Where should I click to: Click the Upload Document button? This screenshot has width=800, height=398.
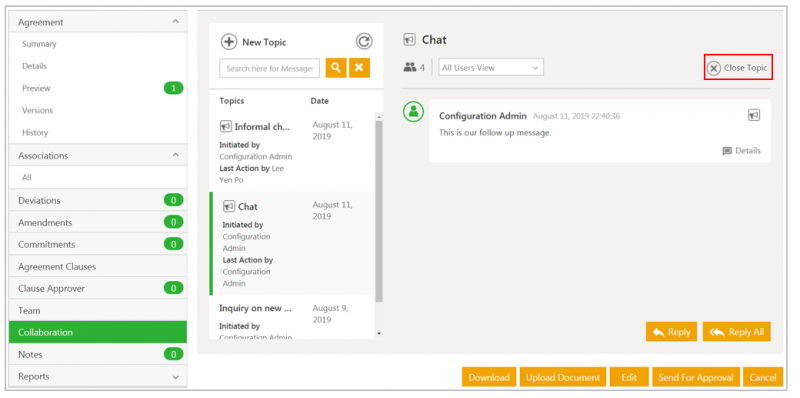(x=563, y=377)
